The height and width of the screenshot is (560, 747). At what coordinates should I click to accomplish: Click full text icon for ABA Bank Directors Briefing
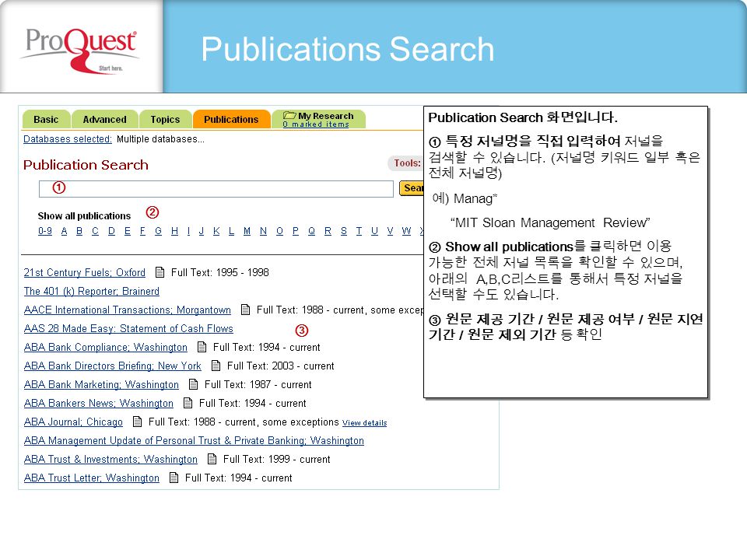click(216, 366)
